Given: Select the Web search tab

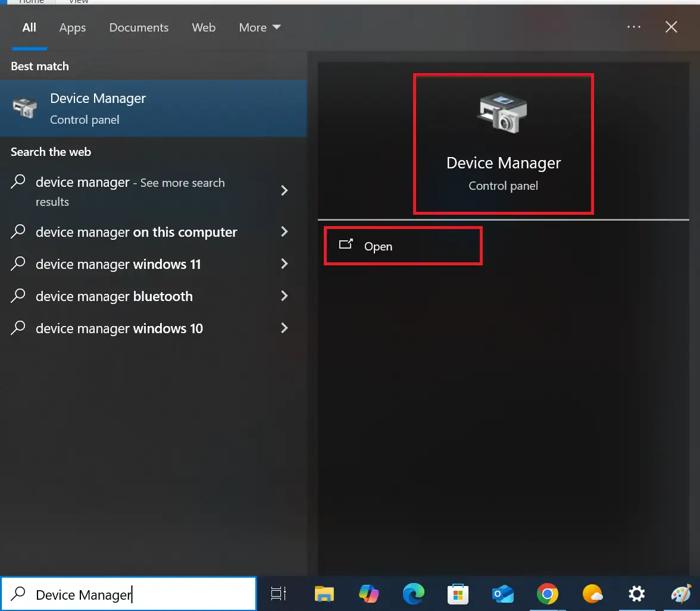Looking at the screenshot, I should [x=204, y=27].
